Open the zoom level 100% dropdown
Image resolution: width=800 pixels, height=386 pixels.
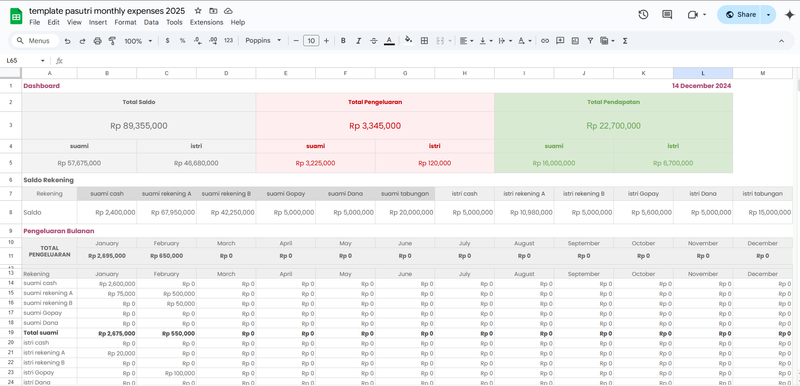(x=138, y=41)
